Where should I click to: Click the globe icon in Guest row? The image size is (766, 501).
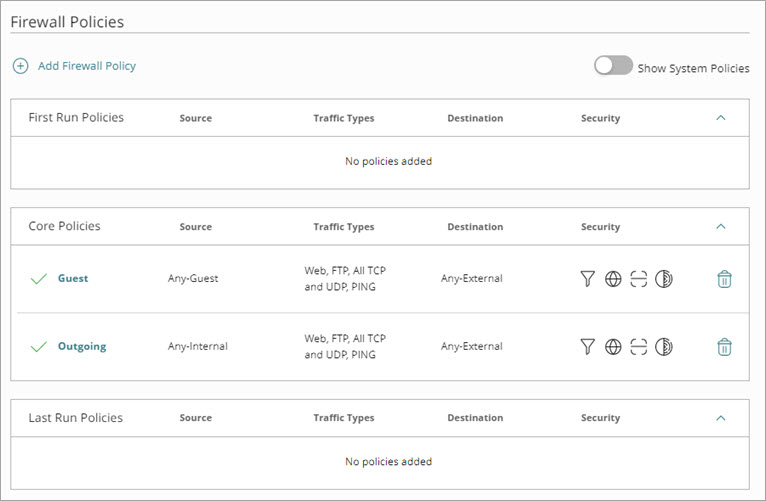pyautogui.click(x=613, y=279)
